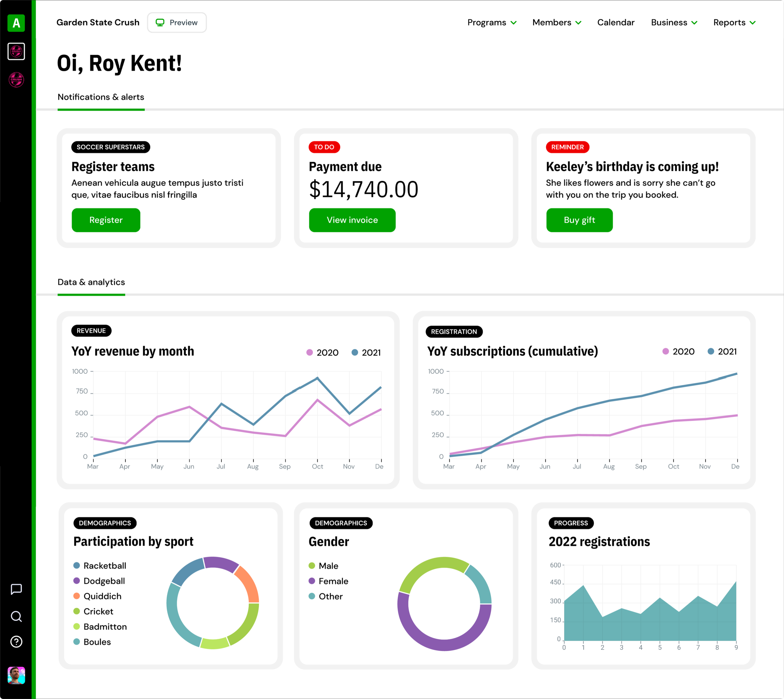Click the Register button for Soccer Superstars
This screenshot has height=699, width=784.
[106, 220]
